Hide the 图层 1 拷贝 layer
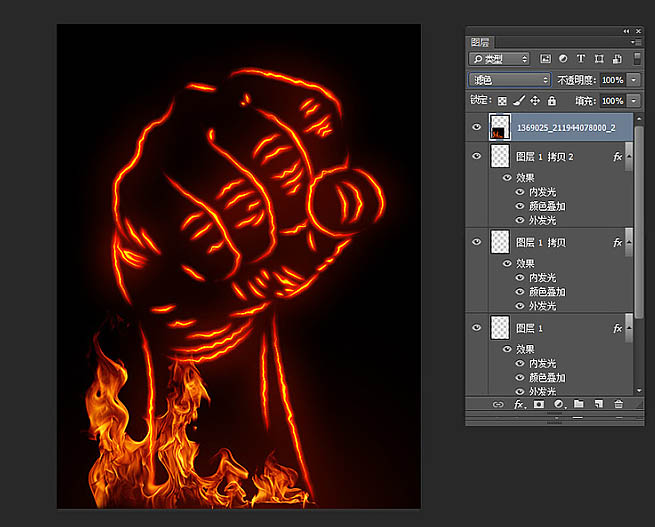 pos(476,242)
